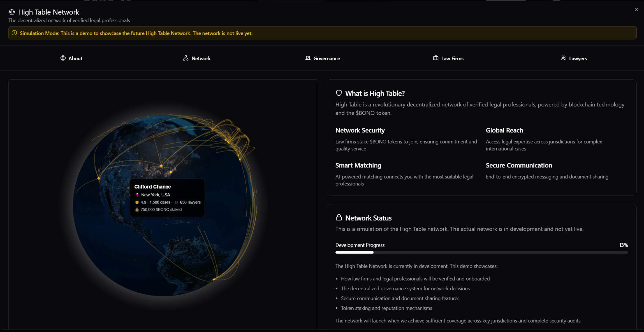Click the lock icon beside Network Status
Screen dimensions: 644x332
(x=339, y=217)
